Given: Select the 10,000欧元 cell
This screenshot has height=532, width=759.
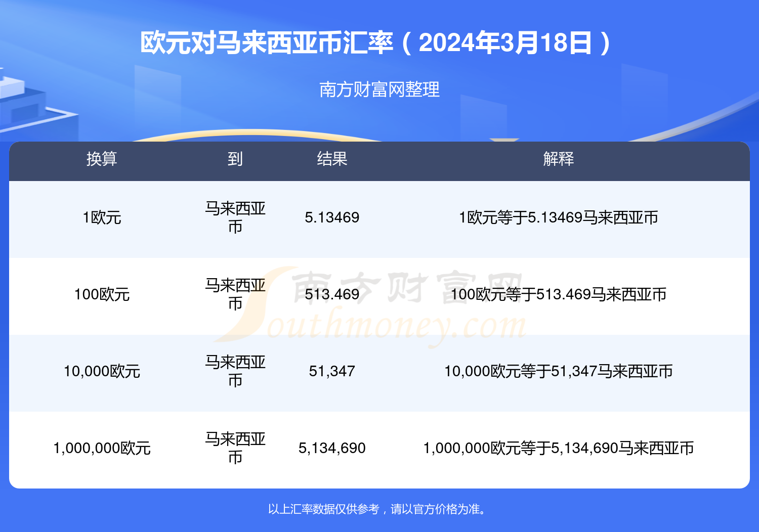Looking at the screenshot, I should point(102,371).
